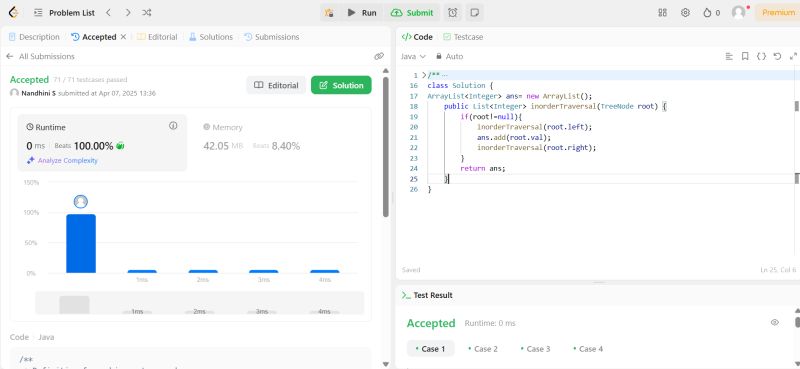Screen dimensions: 800x369
Task: Click the user avatar marker on chart
Action: click(x=80, y=202)
